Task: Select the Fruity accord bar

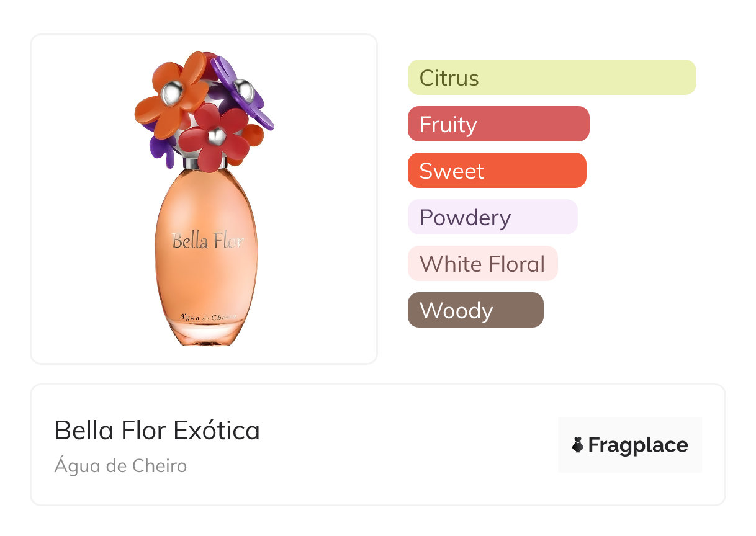Action: pos(498,124)
